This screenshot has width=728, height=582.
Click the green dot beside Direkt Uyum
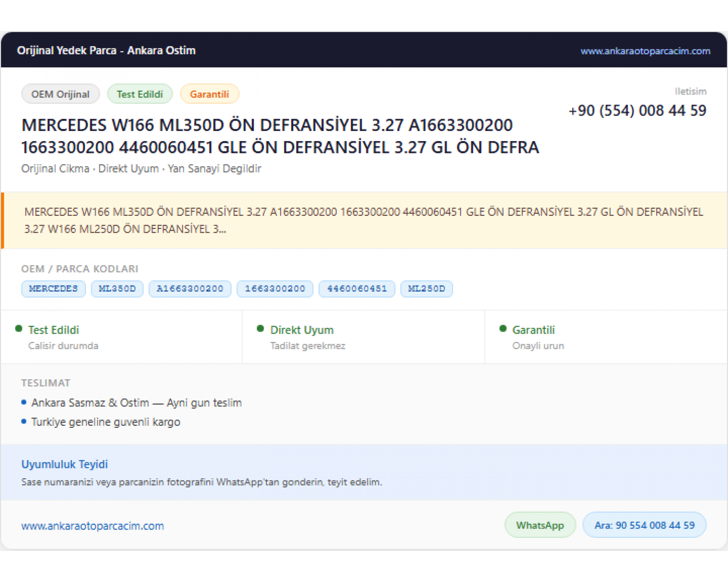click(261, 329)
